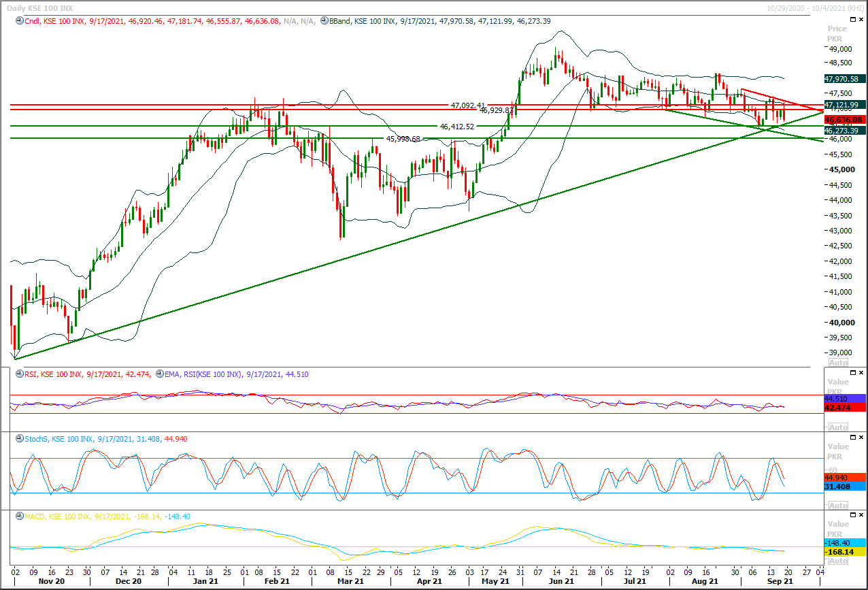Click the 47,092.41 resistance level label
Image resolution: width=868 pixels, height=590 pixels.
468,105
